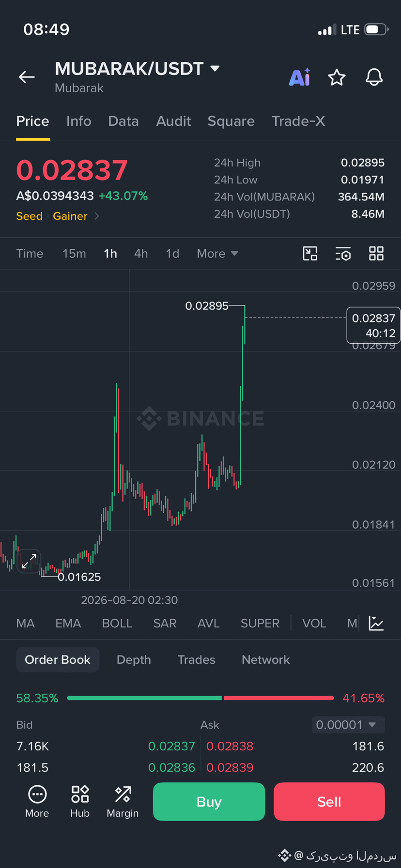This screenshot has height=868, width=401.
Task: Select ask price 0.02838
Action: pos(230,746)
